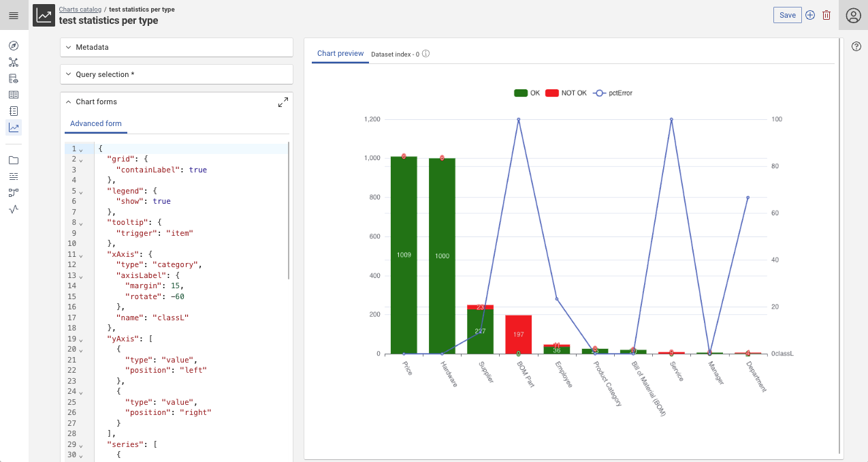Select the Advanced form tab
This screenshot has width=868, height=462.
(x=96, y=123)
